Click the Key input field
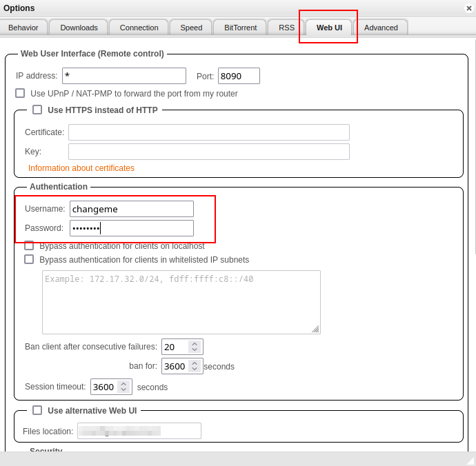This screenshot has height=466, width=476. (x=209, y=152)
